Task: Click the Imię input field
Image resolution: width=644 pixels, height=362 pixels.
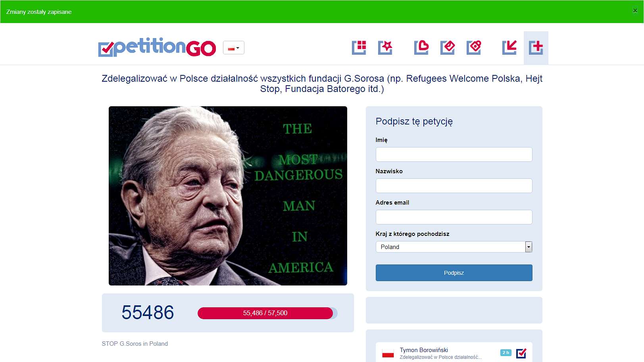Action: tap(454, 154)
